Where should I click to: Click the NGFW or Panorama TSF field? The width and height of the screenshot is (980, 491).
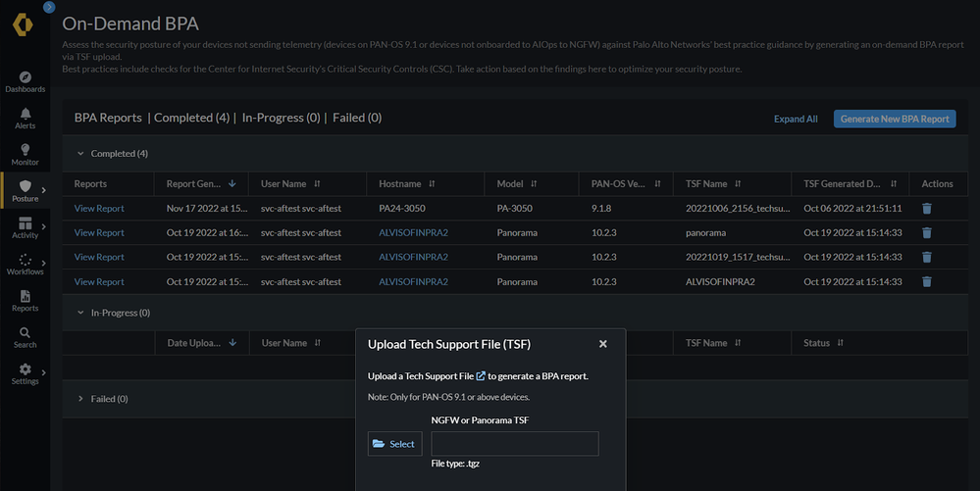point(514,444)
